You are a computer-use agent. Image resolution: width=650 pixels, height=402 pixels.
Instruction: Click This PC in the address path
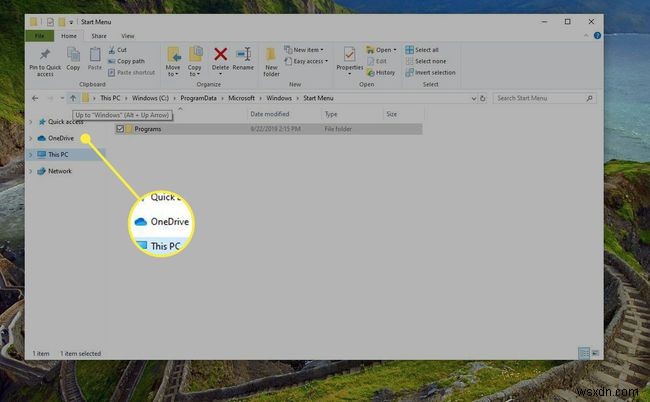click(x=110, y=98)
